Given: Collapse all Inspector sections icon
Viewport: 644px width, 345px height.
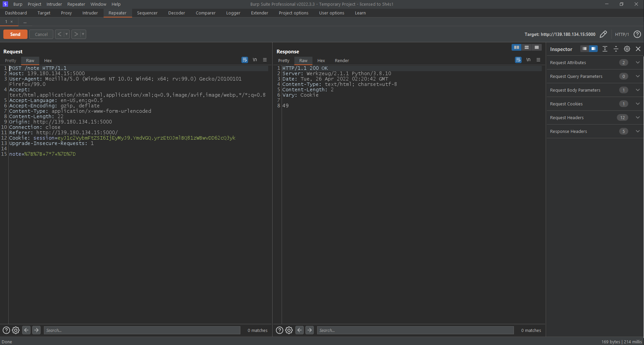Looking at the screenshot, I should pos(616,49).
